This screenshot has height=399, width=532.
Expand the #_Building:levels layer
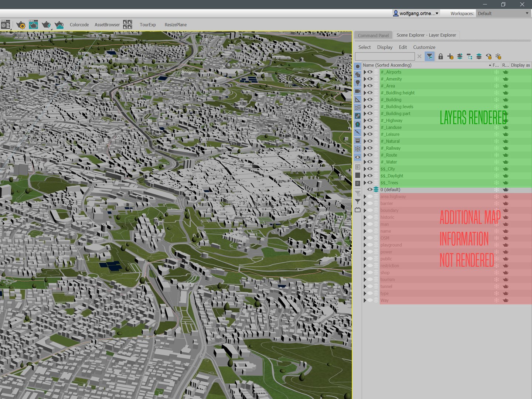click(365, 107)
